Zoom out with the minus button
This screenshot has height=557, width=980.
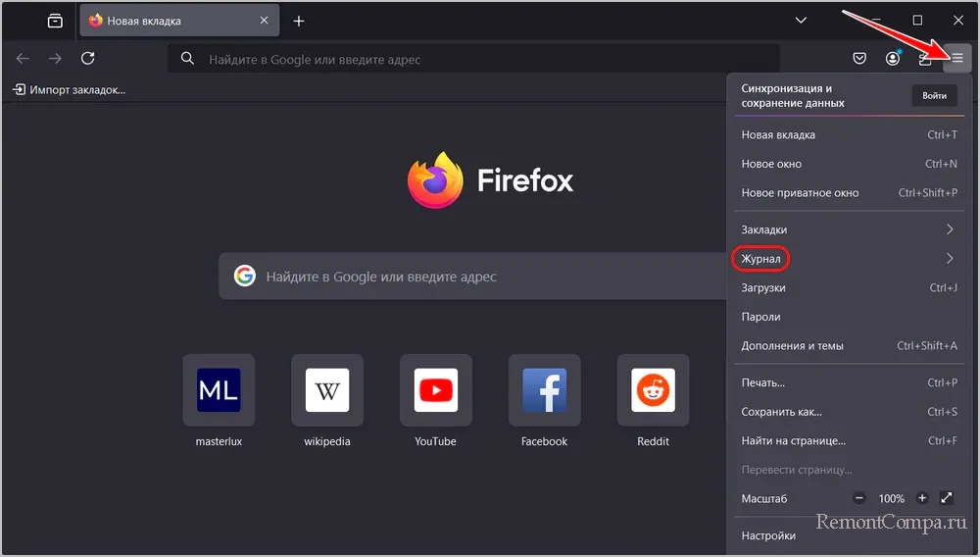[x=859, y=498]
